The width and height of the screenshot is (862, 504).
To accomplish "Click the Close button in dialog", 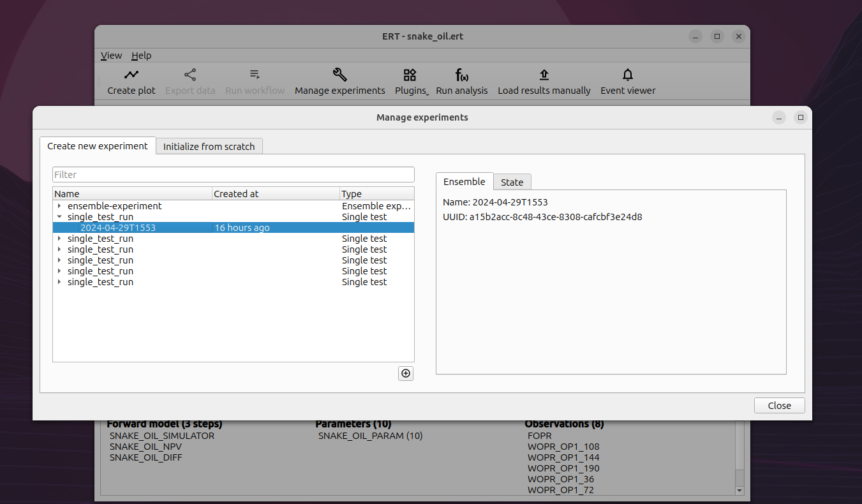I will click(x=779, y=406).
